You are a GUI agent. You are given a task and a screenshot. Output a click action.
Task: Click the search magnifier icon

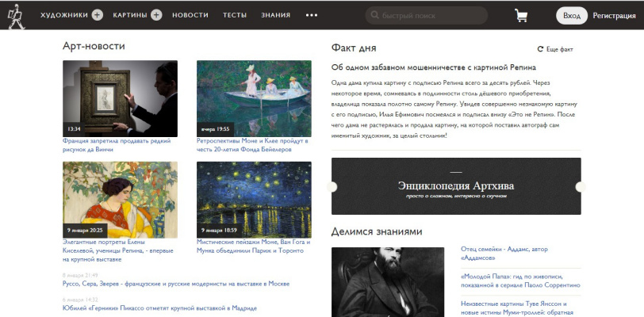[374, 15]
